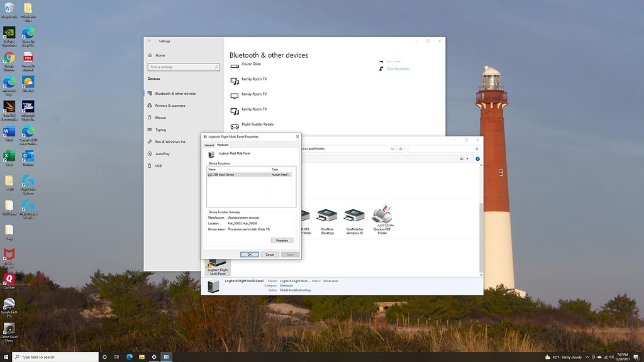
Task: Launch Quicken from the desktop shortcut
Action: (x=9, y=280)
